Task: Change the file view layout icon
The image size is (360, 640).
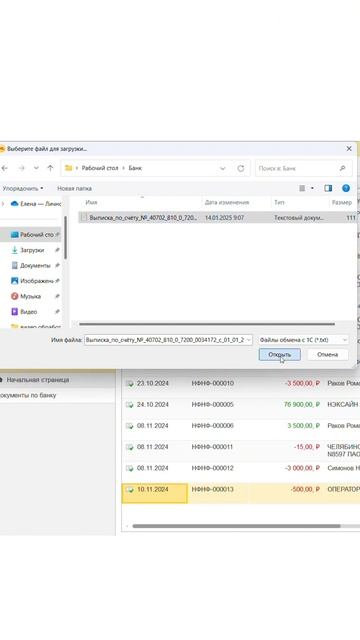Action: point(302,188)
